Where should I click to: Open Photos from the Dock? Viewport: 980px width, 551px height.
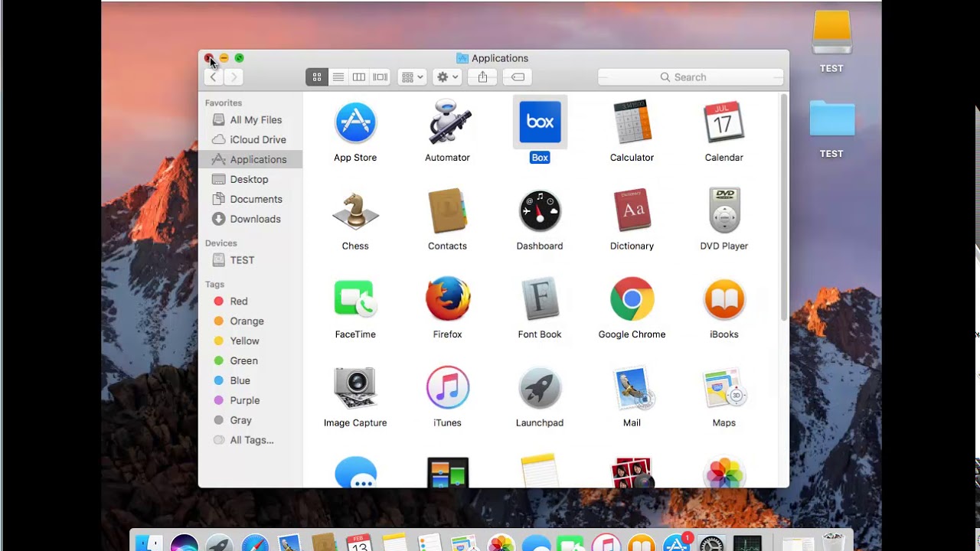click(x=501, y=543)
